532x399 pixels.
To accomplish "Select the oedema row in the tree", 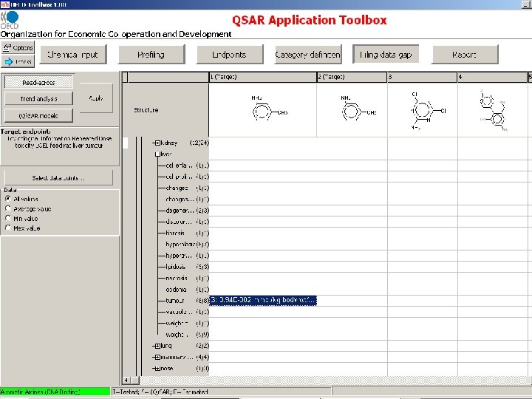I will [187, 290].
